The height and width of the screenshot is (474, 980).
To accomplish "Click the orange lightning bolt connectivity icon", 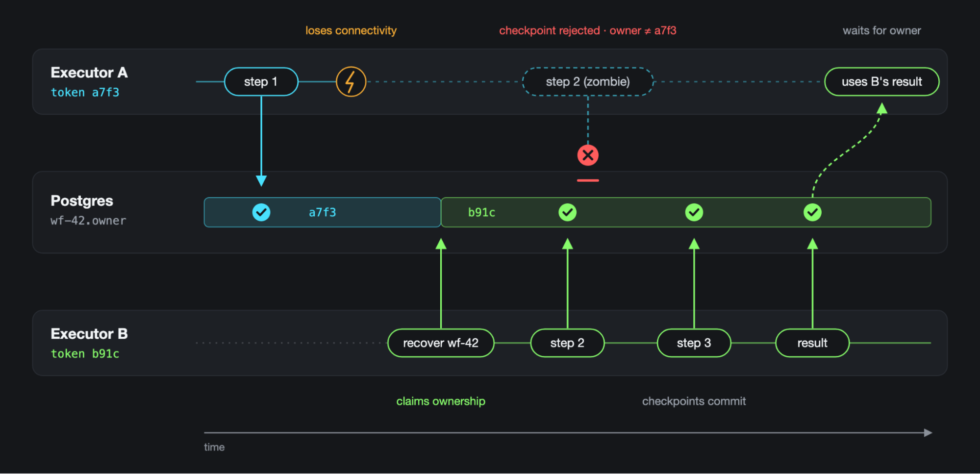I will click(351, 81).
